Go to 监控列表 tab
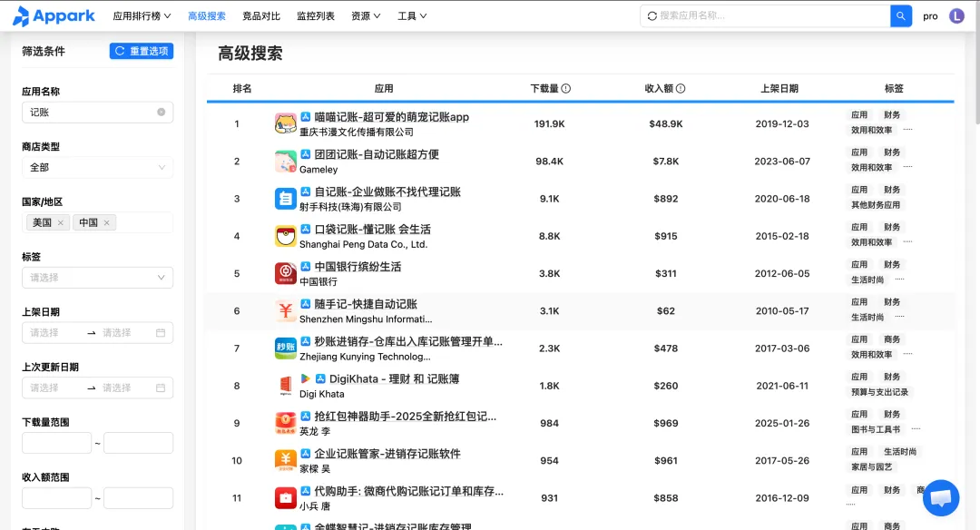The width and height of the screenshot is (980, 530). [316, 15]
